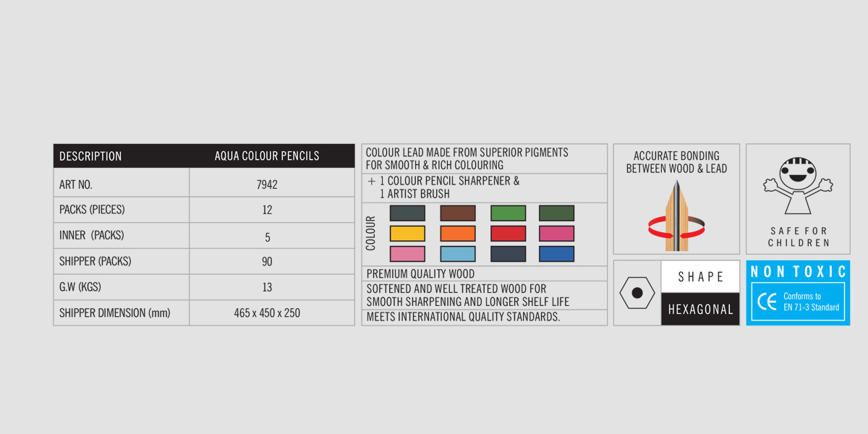
Task: Select the yellow colour swatch
Action: coord(407,234)
